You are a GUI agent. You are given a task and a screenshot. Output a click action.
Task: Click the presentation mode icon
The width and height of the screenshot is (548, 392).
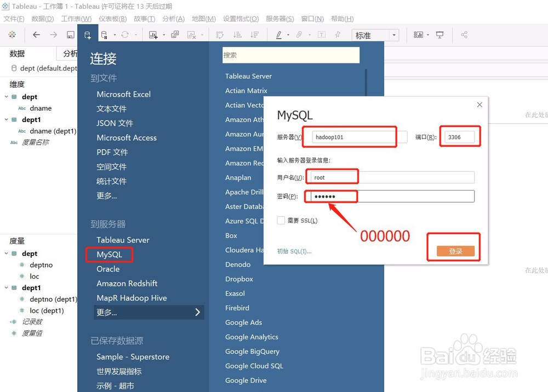(439, 34)
